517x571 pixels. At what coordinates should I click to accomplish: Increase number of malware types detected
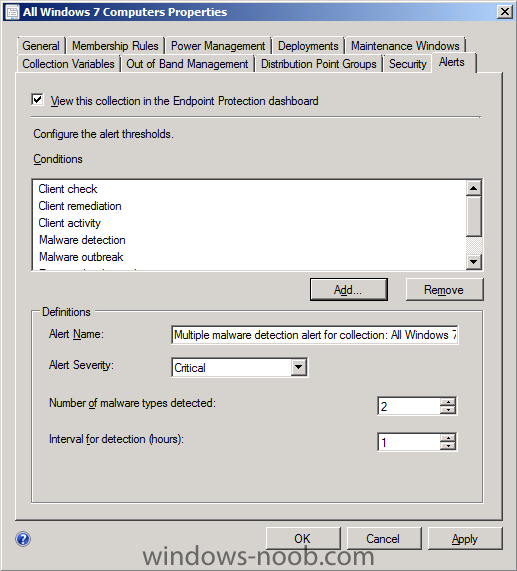[448, 402]
